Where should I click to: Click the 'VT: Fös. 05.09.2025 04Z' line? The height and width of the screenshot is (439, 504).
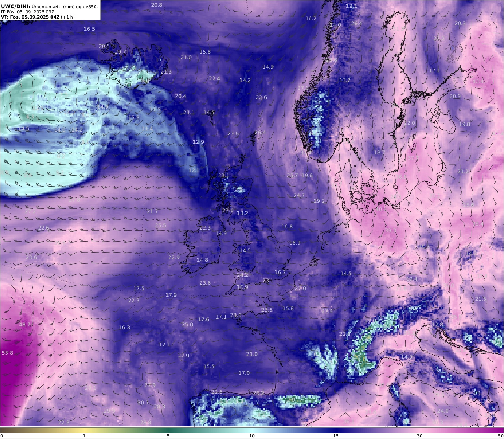[30, 17]
